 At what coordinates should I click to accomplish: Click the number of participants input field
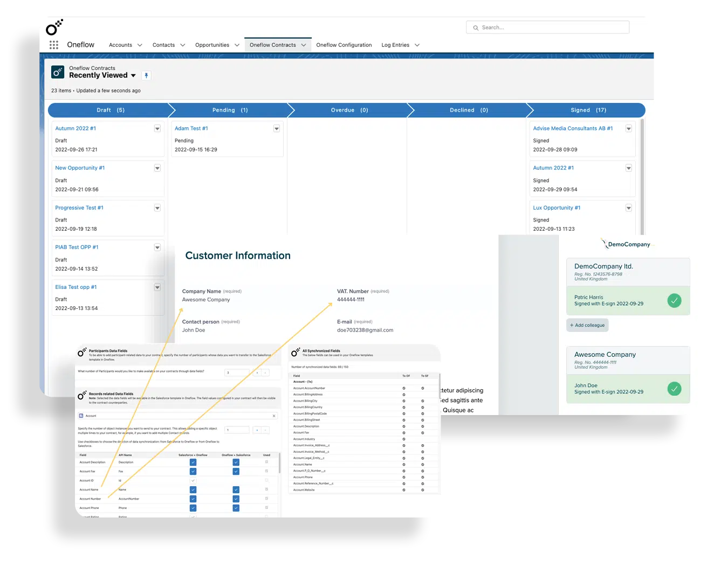click(237, 372)
